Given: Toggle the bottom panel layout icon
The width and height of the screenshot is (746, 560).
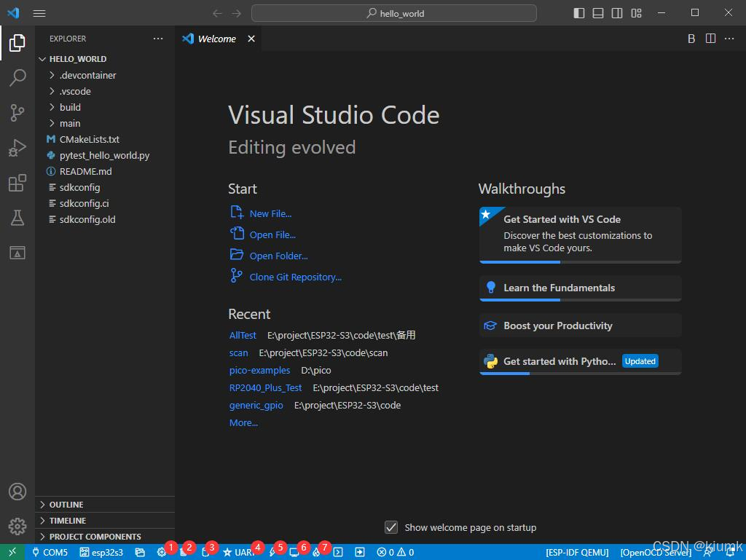Looking at the screenshot, I should pyautogui.click(x=598, y=13).
